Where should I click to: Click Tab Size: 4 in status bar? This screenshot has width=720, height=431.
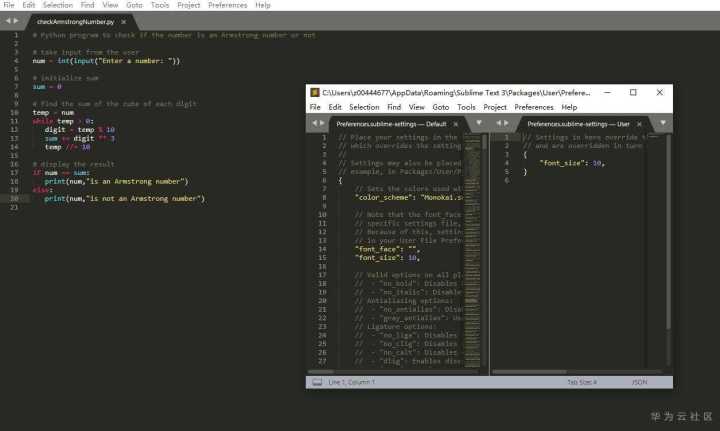pos(582,382)
